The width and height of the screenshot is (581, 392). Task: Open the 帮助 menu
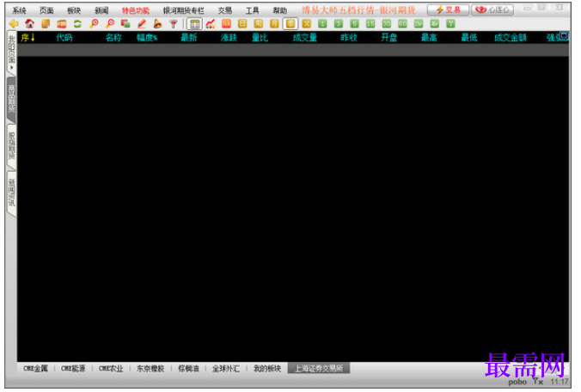(x=279, y=10)
